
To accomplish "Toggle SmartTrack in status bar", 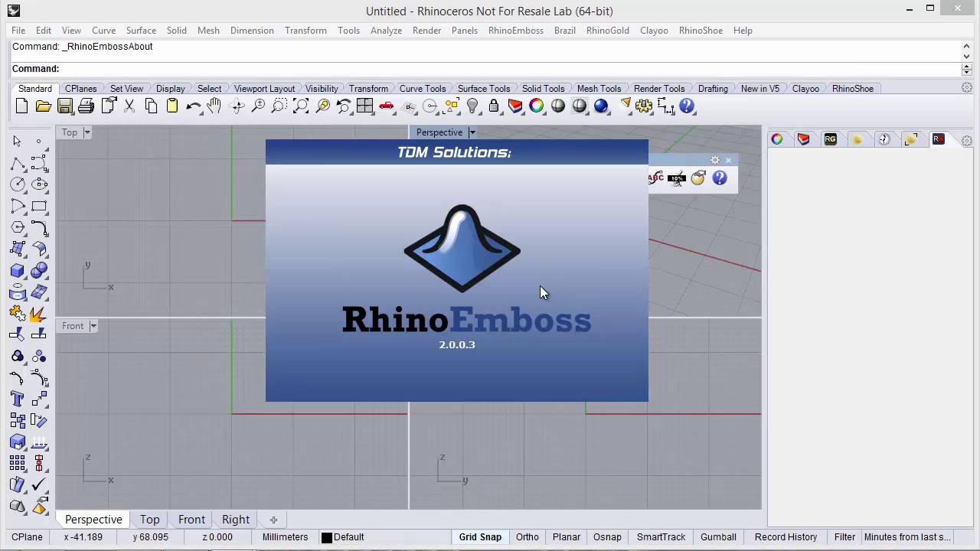I will pos(661,537).
